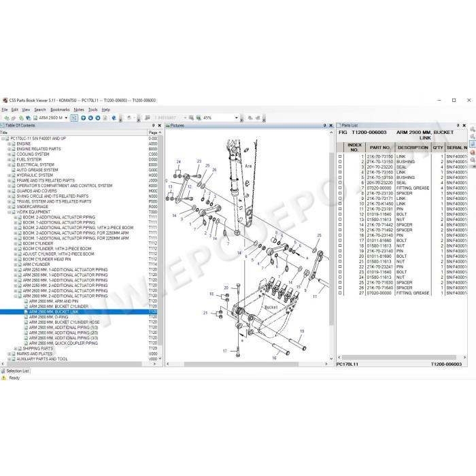The height and width of the screenshot is (476, 476).
Task: Open the File menu
Action: point(5,109)
